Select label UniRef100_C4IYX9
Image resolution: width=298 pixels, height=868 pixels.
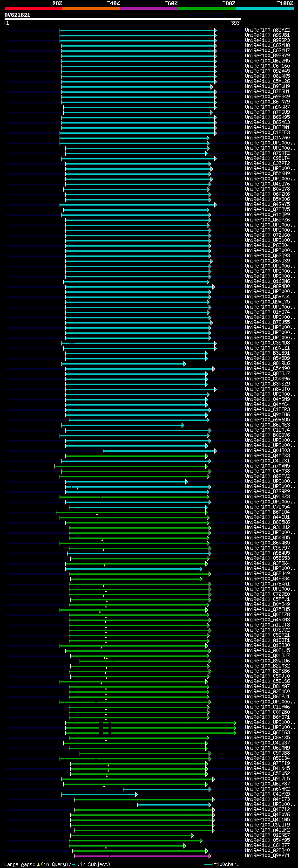point(267,794)
